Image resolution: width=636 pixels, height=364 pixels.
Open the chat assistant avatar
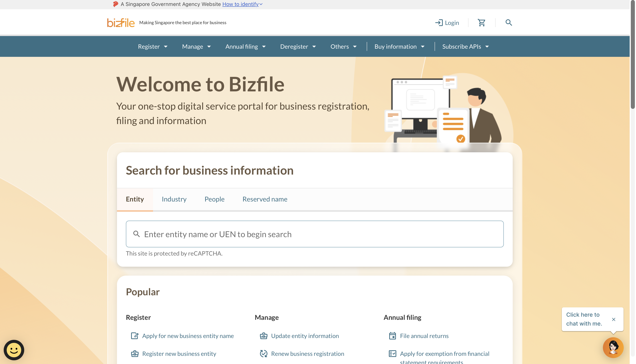[613, 347]
